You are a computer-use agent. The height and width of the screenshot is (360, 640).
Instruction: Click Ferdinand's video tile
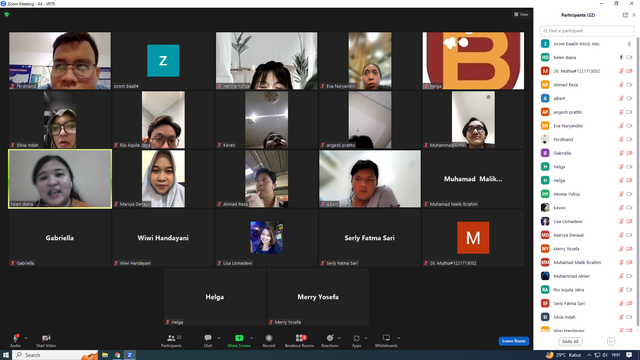[x=60, y=61]
